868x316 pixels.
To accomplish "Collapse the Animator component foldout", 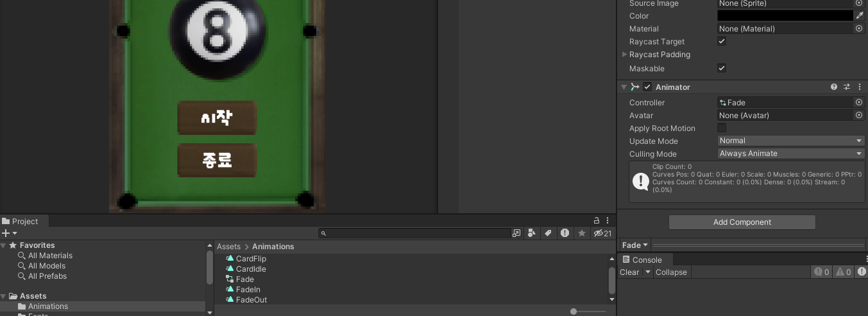I will [x=624, y=87].
